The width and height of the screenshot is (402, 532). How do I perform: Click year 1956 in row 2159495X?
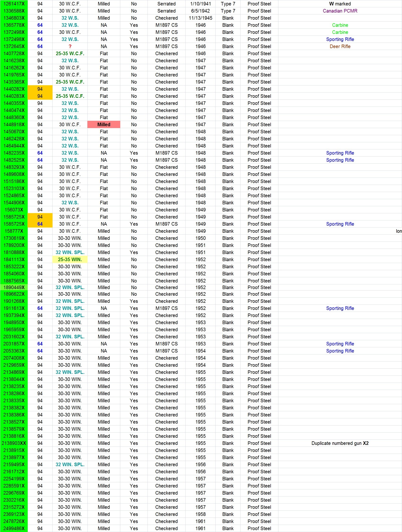click(201, 465)
